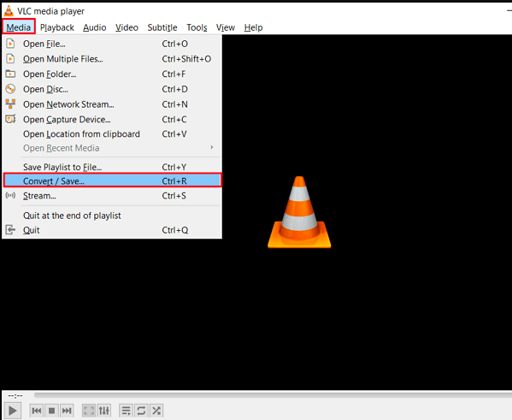Select Convert / Save... menu item
The width and height of the screenshot is (512, 420).
113,180
